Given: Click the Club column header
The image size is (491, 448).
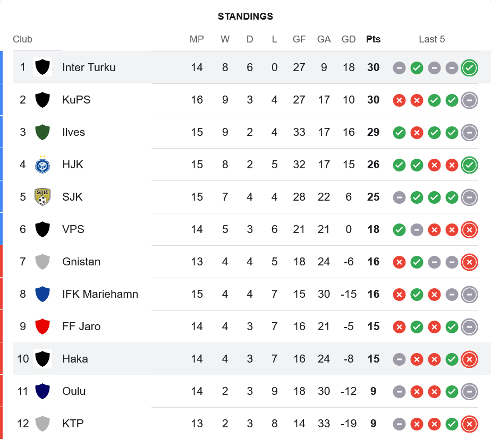Looking at the screenshot, I should point(23,39).
